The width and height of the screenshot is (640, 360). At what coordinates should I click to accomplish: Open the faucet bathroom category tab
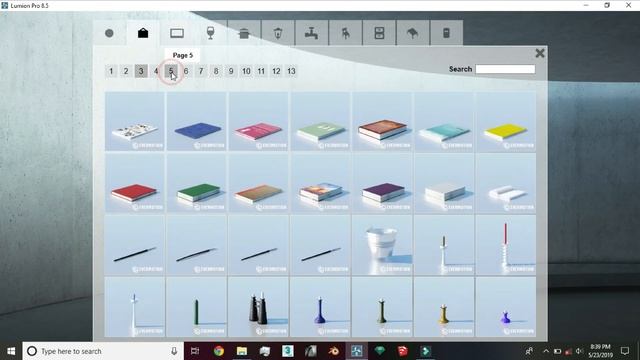[311, 33]
